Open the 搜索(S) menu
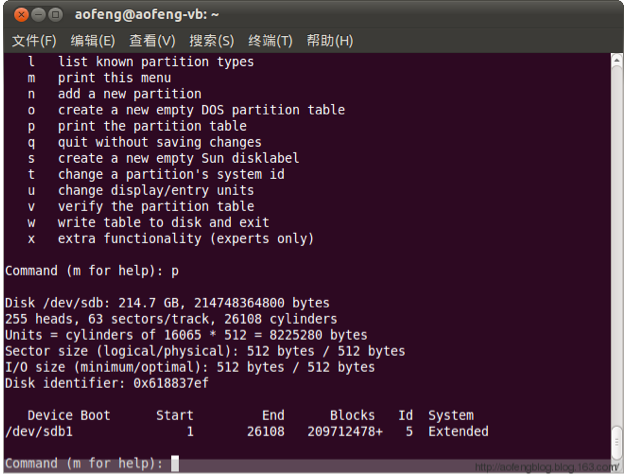Image resolution: width=627 pixels, height=475 pixels. pyautogui.click(x=212, y=40)
